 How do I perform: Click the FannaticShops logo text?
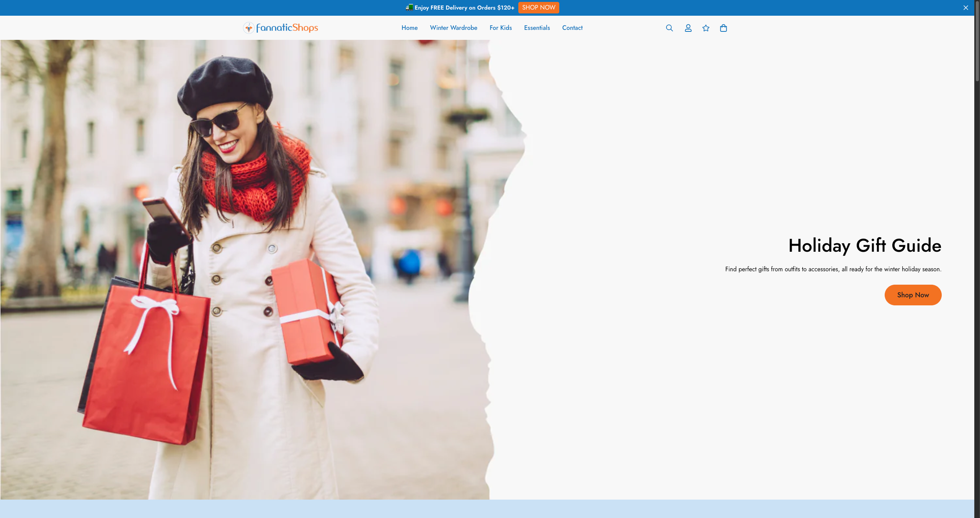[x=287, y=28]
